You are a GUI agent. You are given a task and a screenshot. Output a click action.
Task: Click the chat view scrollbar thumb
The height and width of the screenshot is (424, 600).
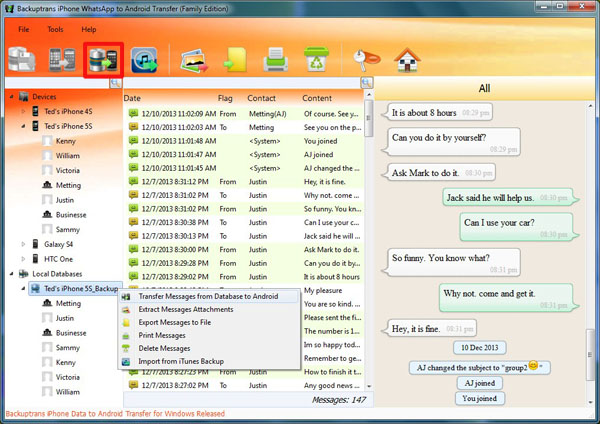tap(590, 355)
